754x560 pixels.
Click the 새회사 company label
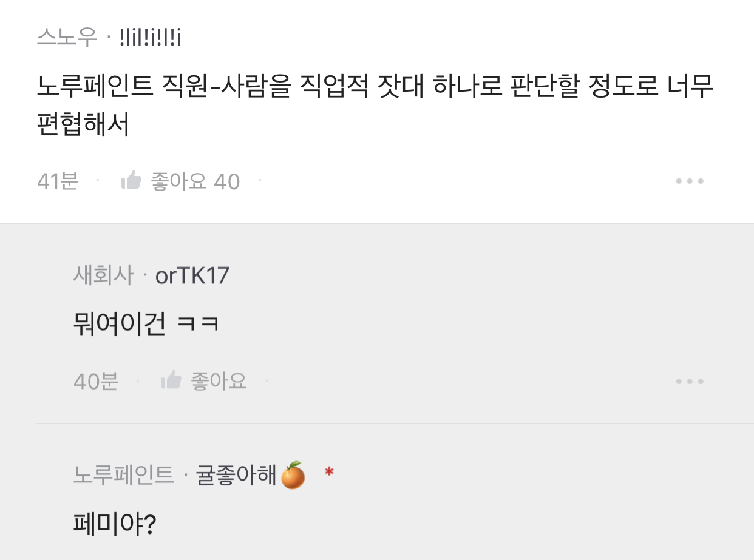pyautogui.click(x=101, y=275)
